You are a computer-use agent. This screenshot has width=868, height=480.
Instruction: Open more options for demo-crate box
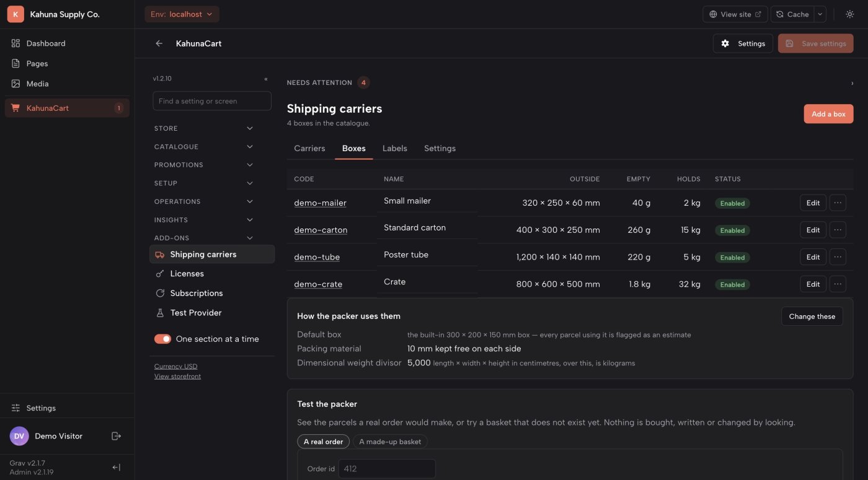838,284
